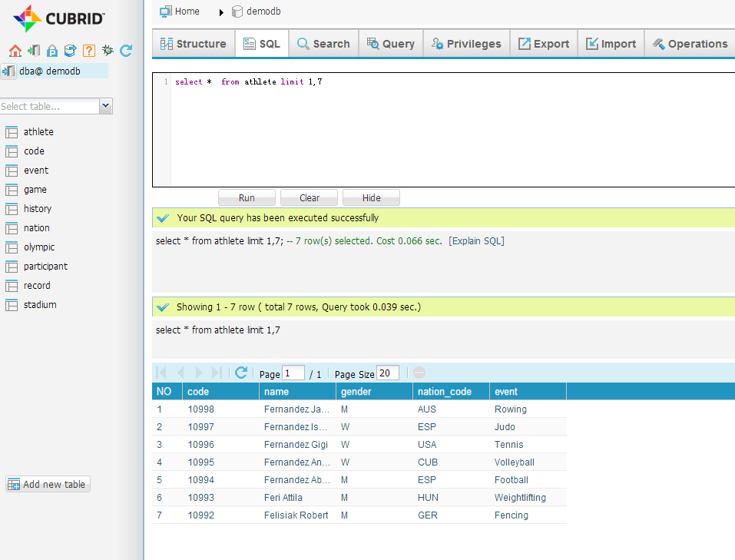Sort by the gender column header
Viewport: 735px width, 560px height.
375,392
